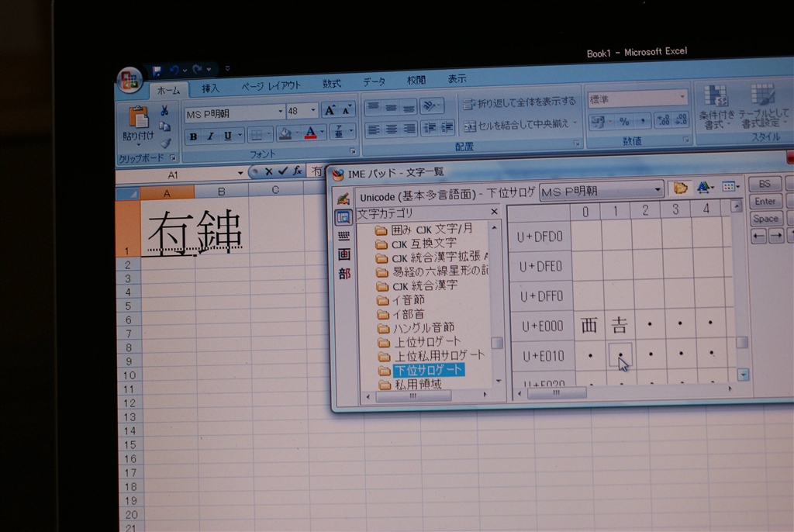Switch to the ホーム tab

point(168,91)
